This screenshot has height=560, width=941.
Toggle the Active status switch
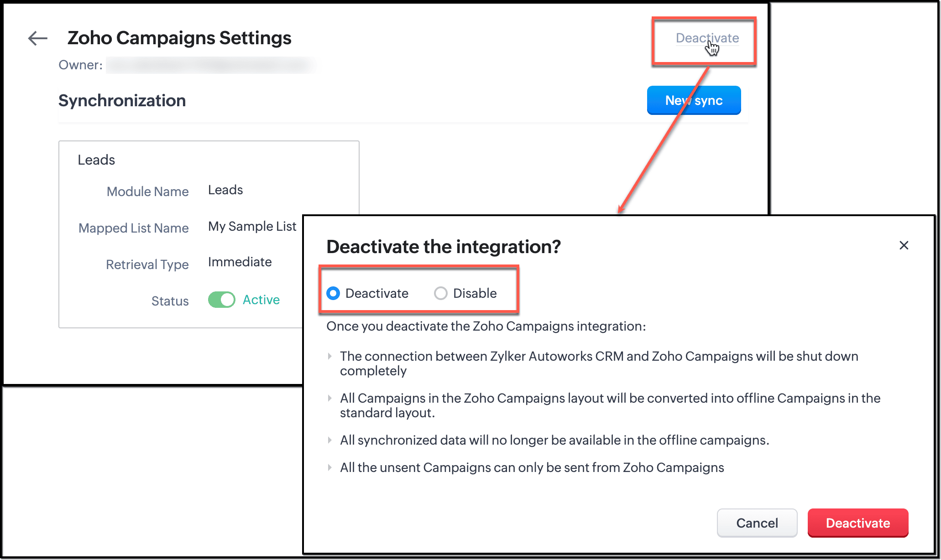click(x=222, y=300)
